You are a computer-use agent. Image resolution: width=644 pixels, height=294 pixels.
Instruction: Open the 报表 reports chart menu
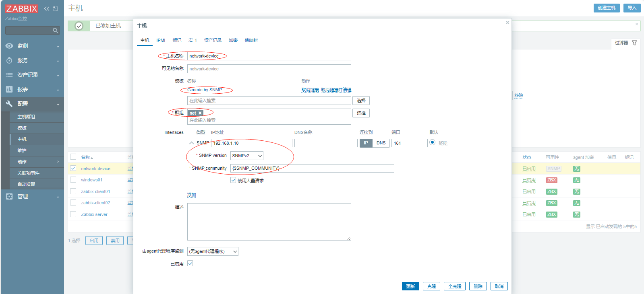pyautogui.click(x=9, y=89)
